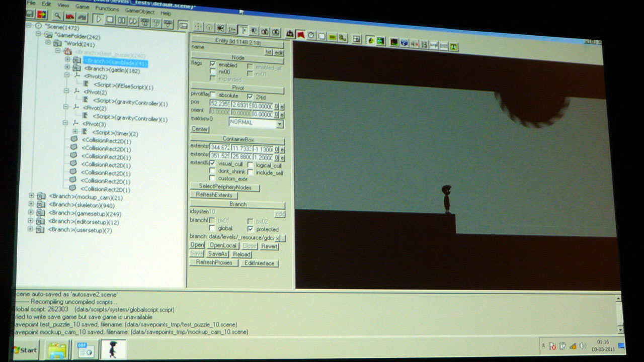Click the Center button under Pivot
The image size is (644, 362).
[200, 129]
